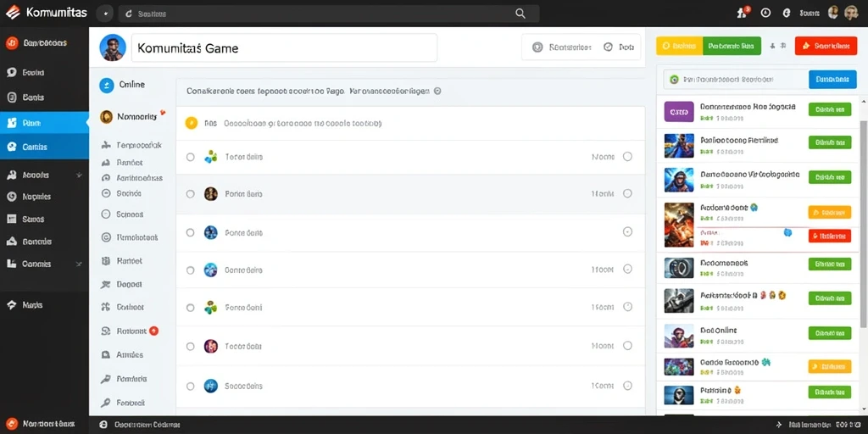The height and width of the screenshot is (434, 868).
Task: Open notifications icon with red badge
Action: [743, 13]
